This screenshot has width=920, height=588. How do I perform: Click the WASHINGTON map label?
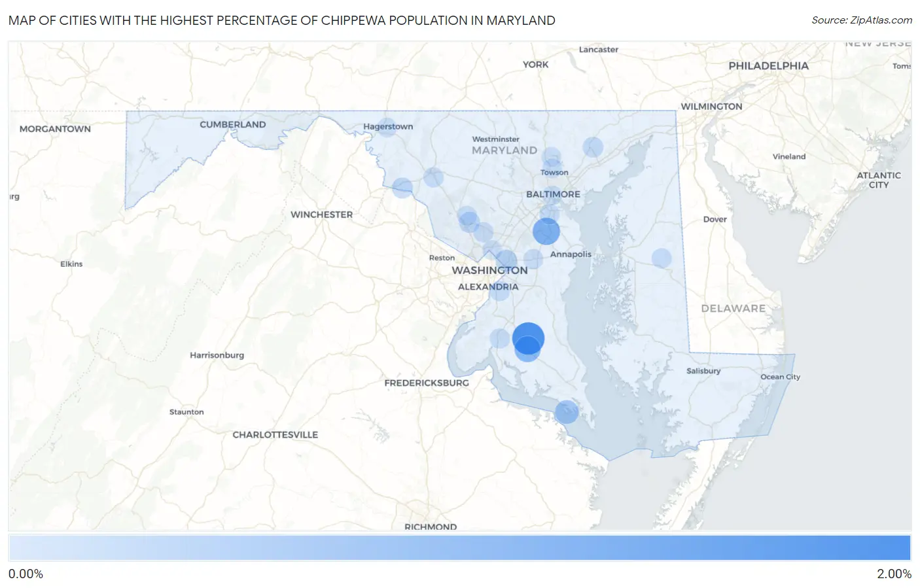489,270
